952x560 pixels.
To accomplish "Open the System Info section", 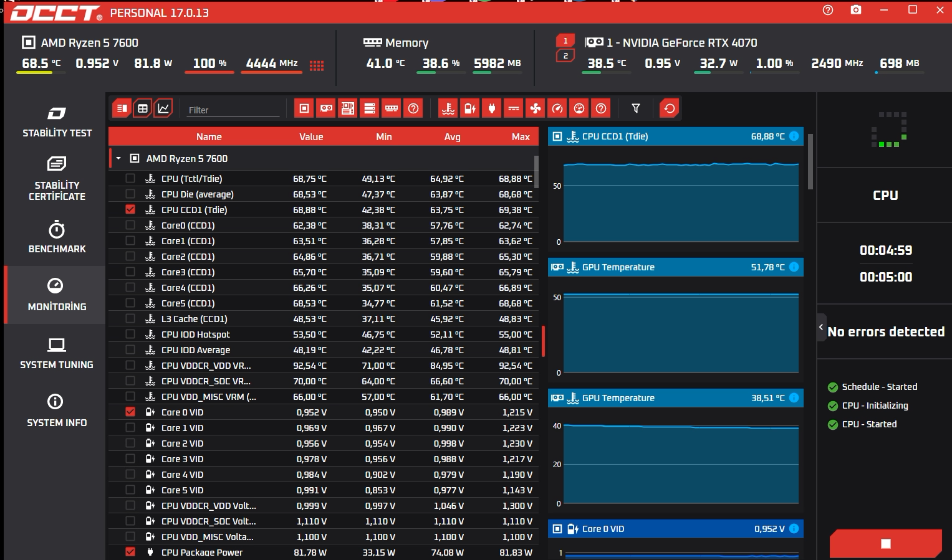I will [x=57, y=411].
